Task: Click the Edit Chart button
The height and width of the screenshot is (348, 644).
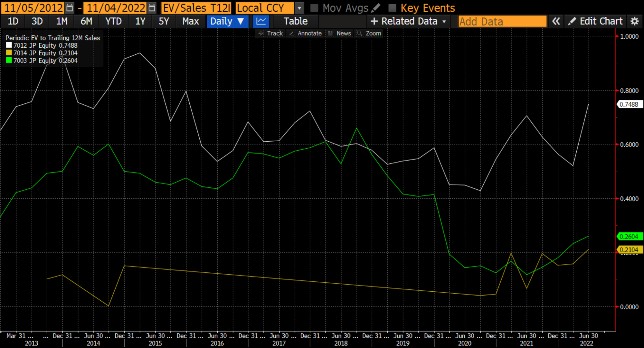Action: pos(595,21)
